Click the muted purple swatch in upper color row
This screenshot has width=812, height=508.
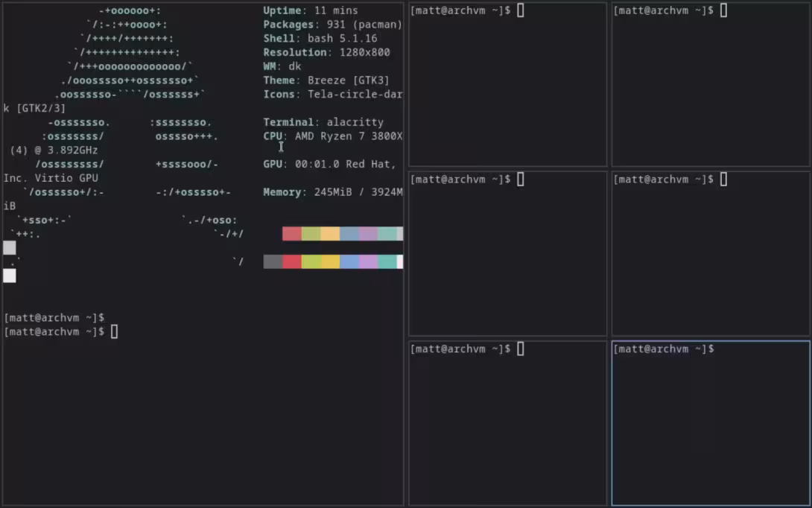click(x=368, y=234)
